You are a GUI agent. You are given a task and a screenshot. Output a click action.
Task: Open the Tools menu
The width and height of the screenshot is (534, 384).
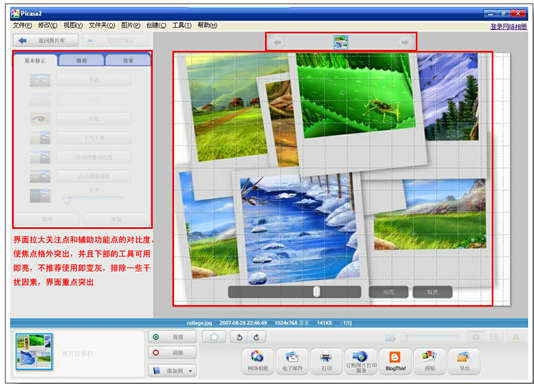click(x=182, y=25)
